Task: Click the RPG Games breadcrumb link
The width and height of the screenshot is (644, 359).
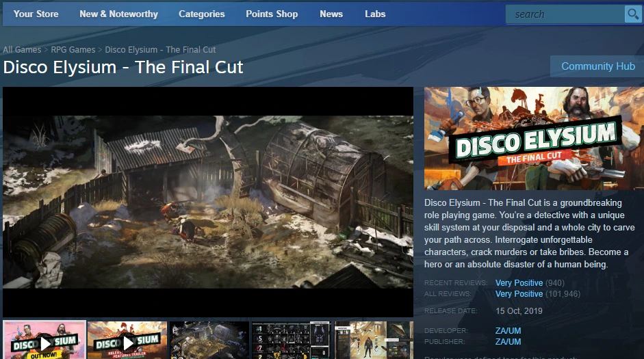Action: pyautogui.click(x=73, y=50)
